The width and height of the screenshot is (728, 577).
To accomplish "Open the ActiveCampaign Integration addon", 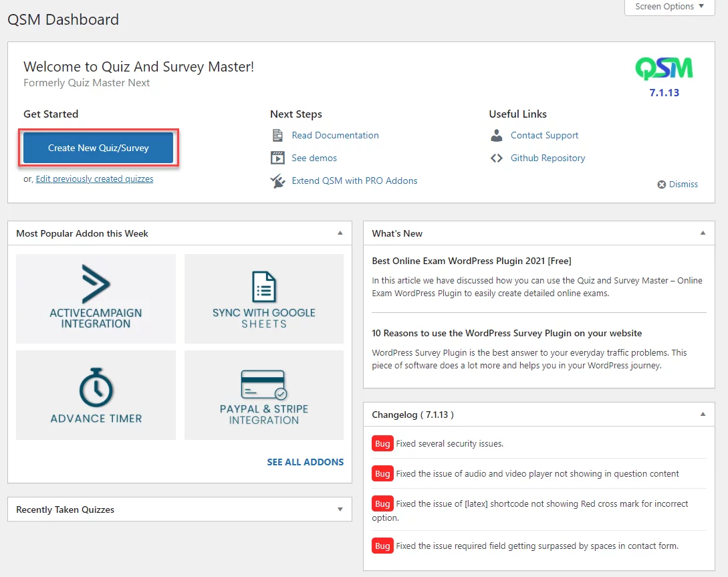I will pyautogui.click(x=96, y=298).
